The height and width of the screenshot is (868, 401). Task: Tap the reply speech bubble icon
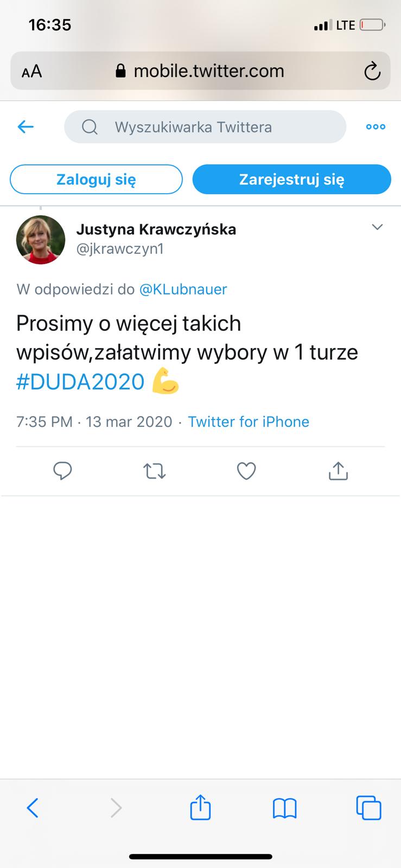pos(62,471)
